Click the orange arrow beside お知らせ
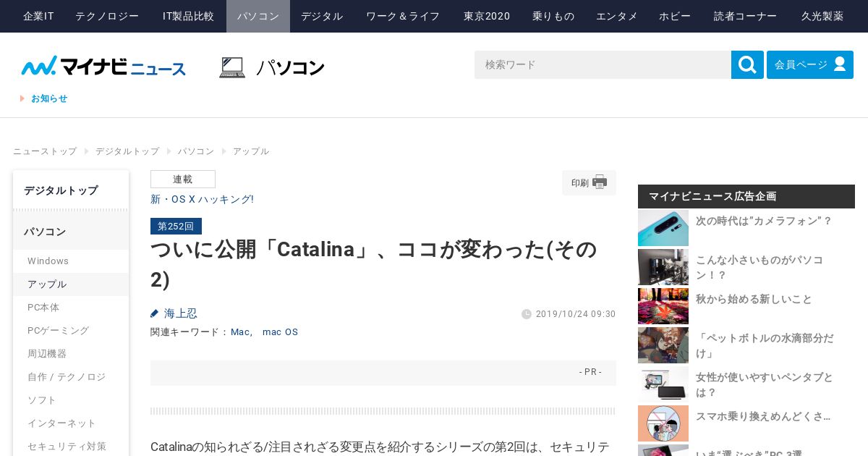 [22, 98]
